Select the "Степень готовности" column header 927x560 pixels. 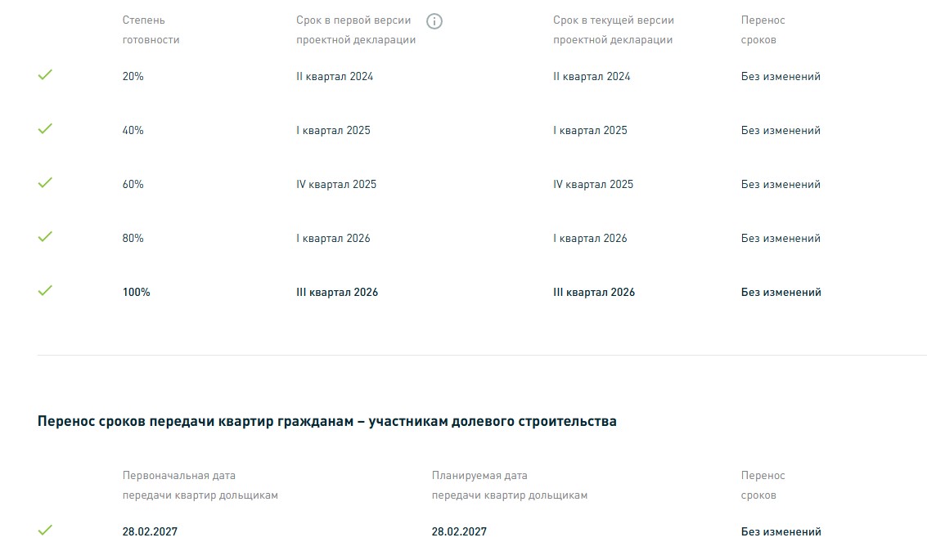[151, 30]
